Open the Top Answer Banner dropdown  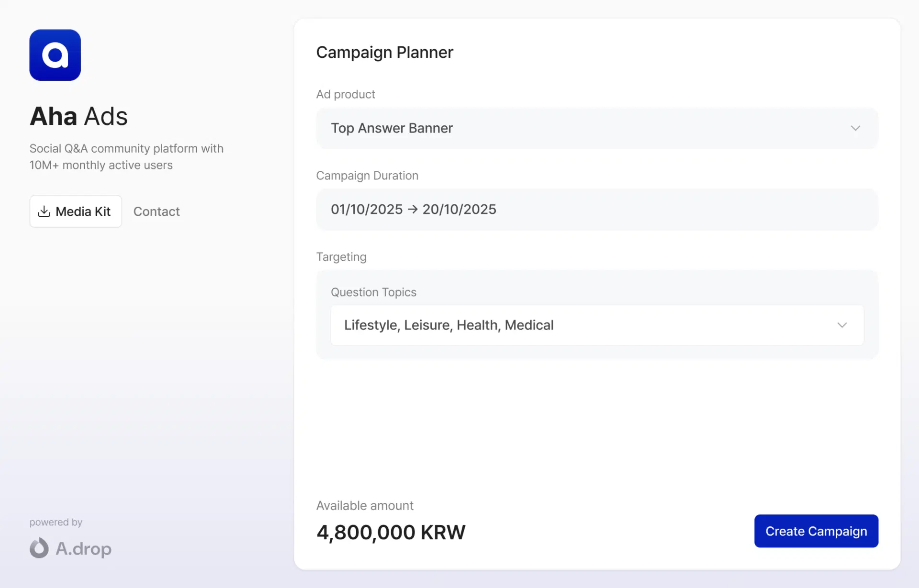pyautogui.click(x=597, y=128)
